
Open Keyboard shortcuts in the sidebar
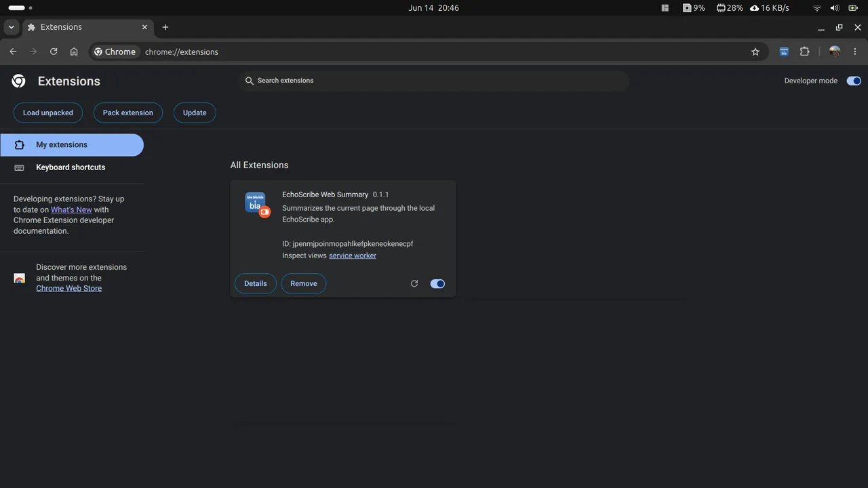(72, 167)
